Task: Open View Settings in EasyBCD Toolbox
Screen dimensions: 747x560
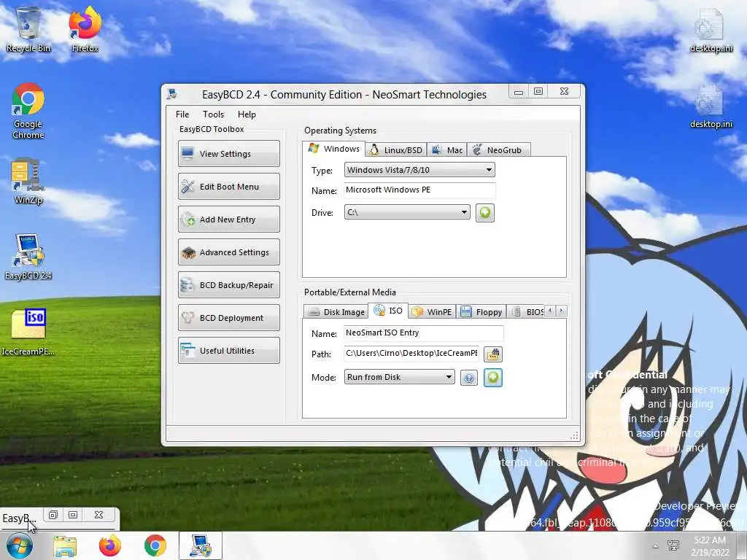Action: tap(228, 153)
